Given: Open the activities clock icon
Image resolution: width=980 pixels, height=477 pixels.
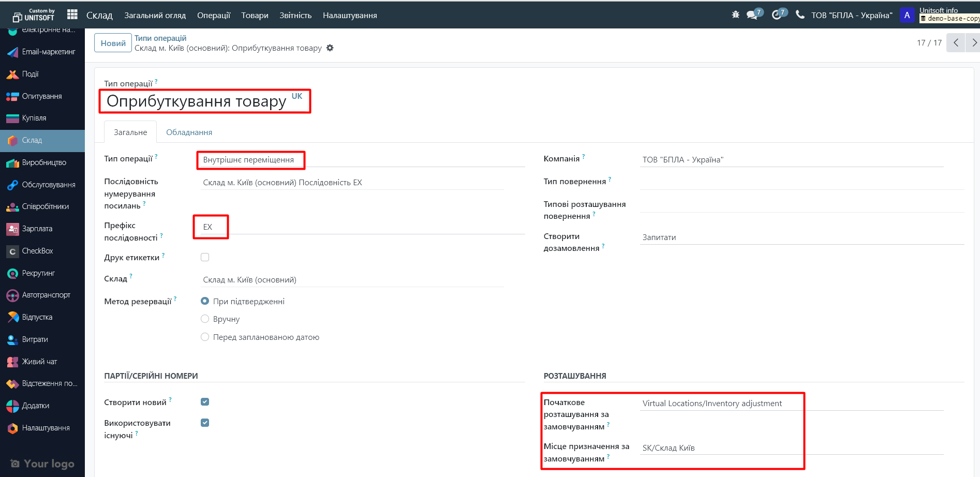Looking at the screenshot, I should click(777, 15).
